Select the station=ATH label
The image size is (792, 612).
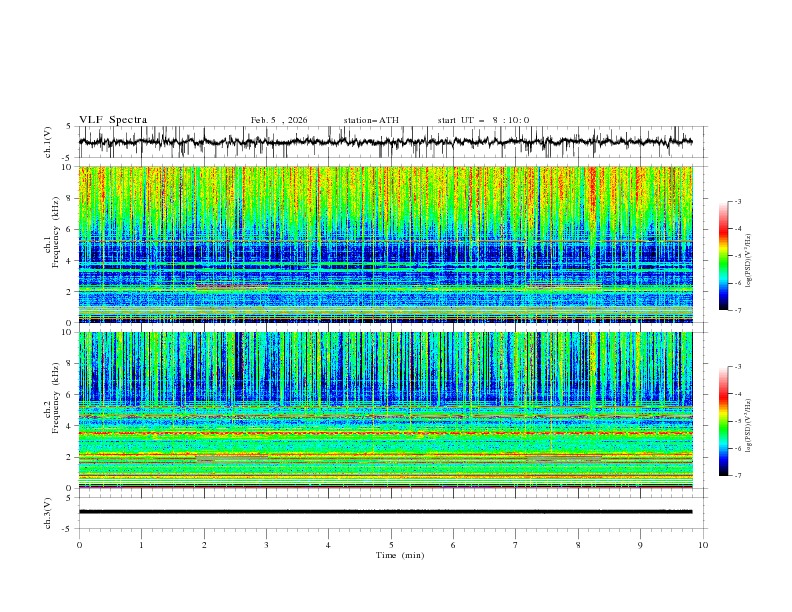coord(371,120)
